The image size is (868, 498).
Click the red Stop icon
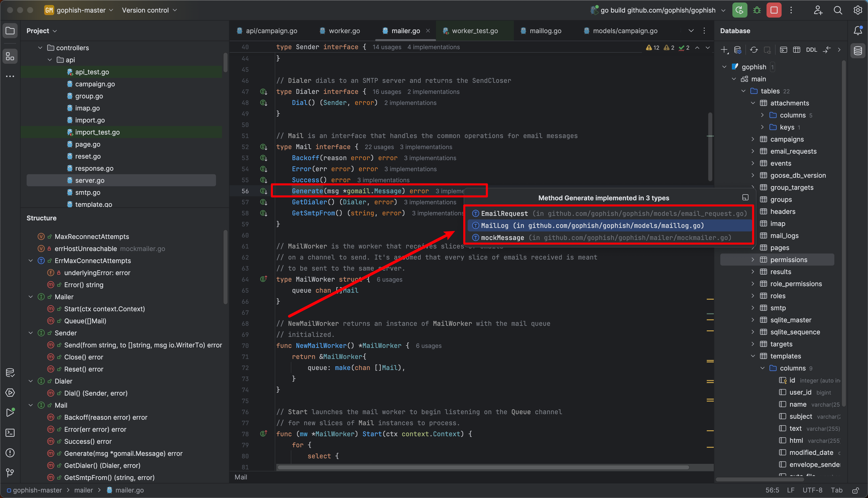[774, 10]
